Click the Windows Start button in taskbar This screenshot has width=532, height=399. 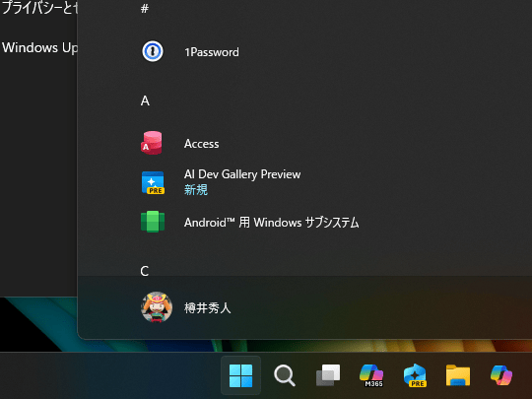pos(240,375)
